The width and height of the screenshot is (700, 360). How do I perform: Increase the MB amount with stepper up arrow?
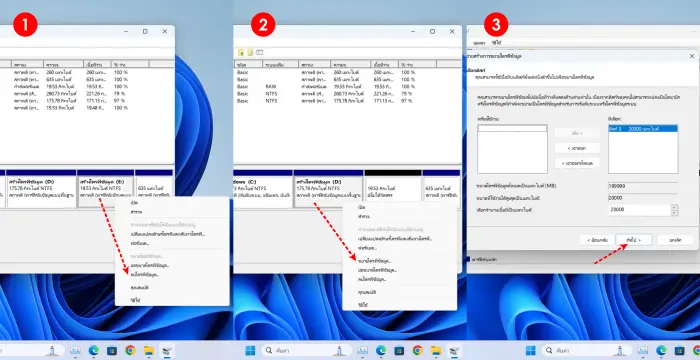point(674,207)
